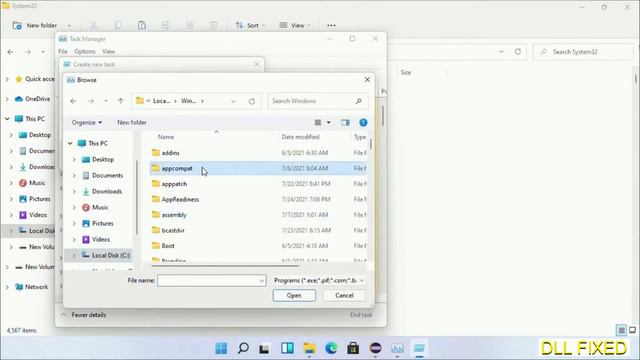640x360 pixels.
Task: Open View menu in File Explorer toolbar
Action: point(294,25)
